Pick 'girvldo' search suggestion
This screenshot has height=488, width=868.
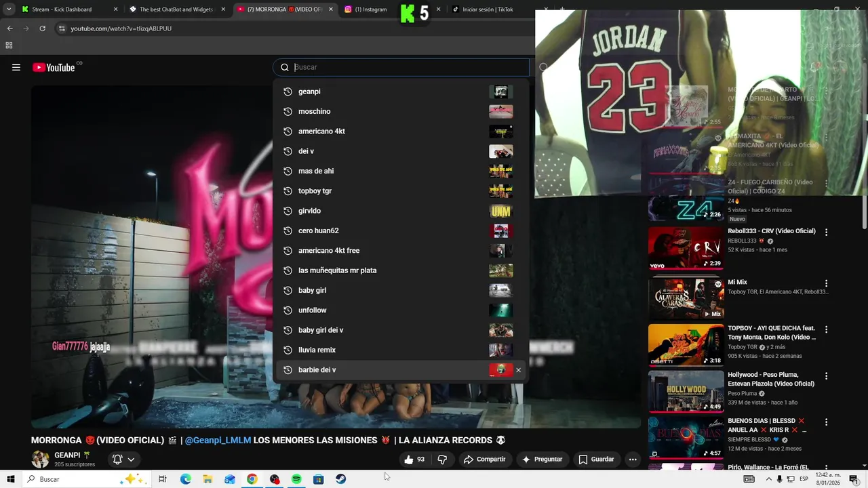[x=401, y=211]
